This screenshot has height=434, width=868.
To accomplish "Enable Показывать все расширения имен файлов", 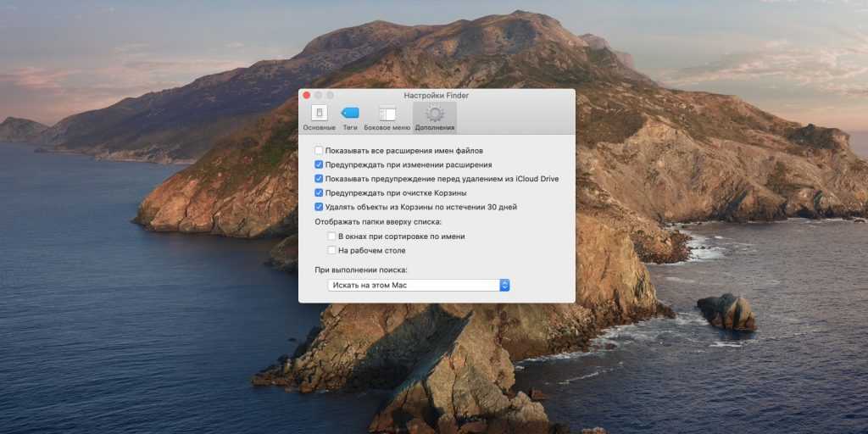I will pyautogui.click(x=319, y=151).
